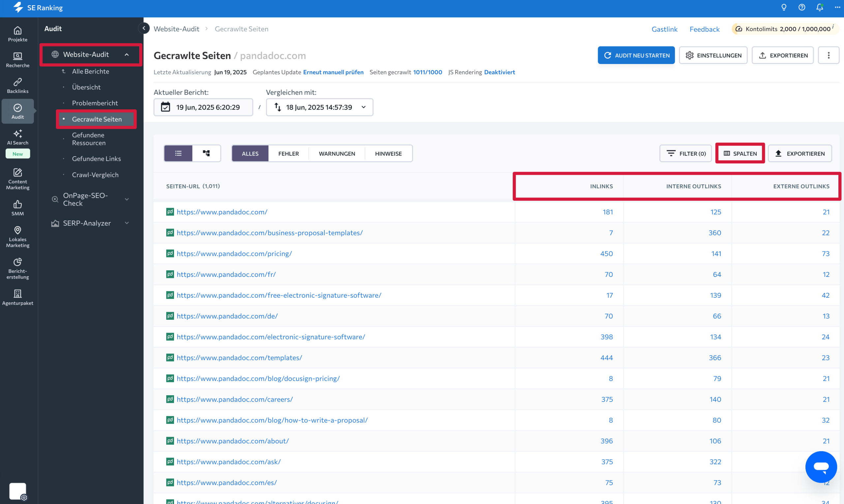844x504 pixels.
Task: Open the live chat bubble
Action: (821, 467)
